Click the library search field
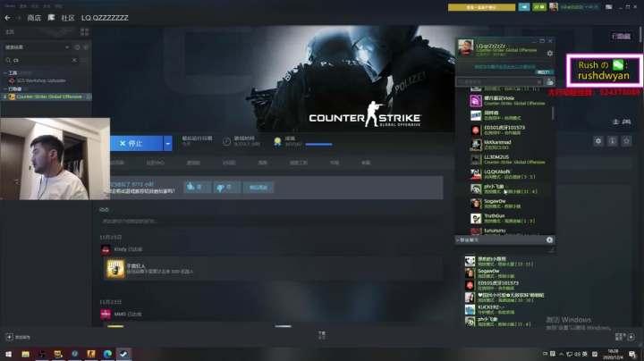Viewport: 644px width, 361px height. (x=40, y=60)
